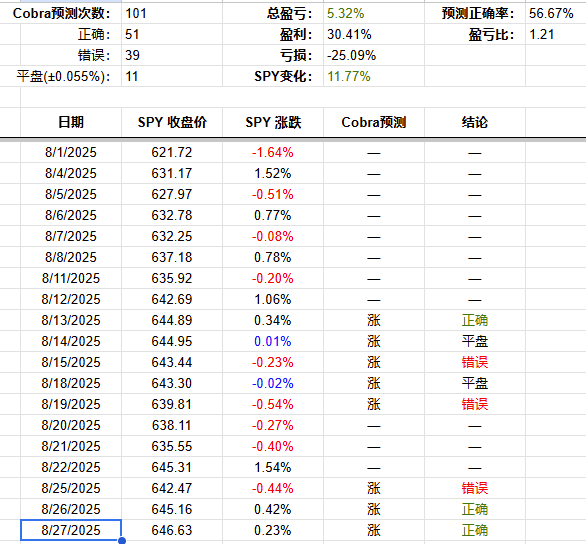Click the date cell 8/11/2025
This screenshot has width=586, height=544.
tap(71, 278)
